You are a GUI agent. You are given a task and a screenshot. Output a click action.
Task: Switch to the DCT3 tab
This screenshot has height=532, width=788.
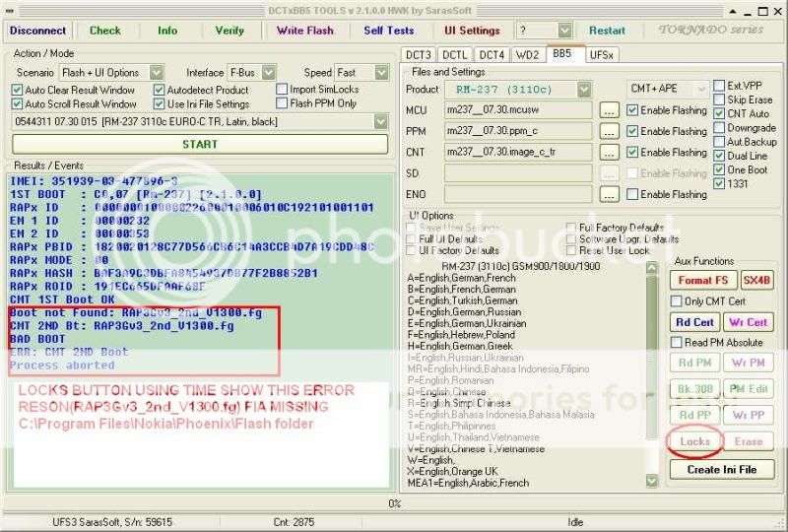tap(418, 55)
